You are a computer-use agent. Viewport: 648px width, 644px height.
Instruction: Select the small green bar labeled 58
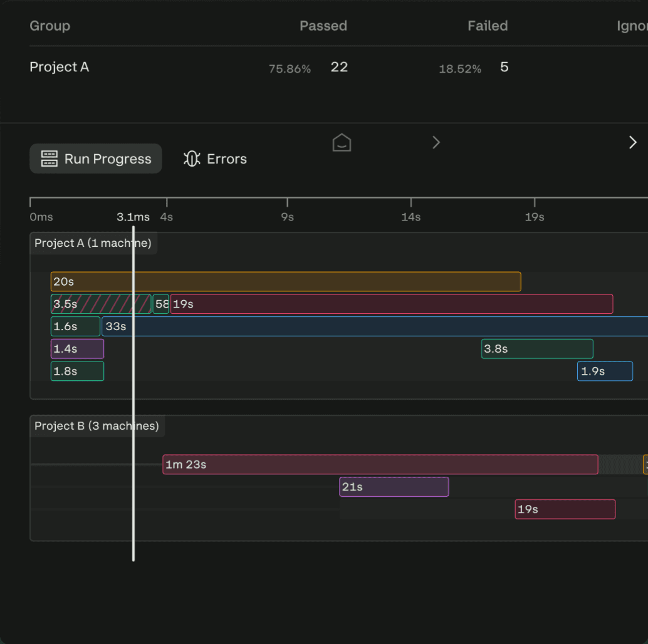coord(161,304)
